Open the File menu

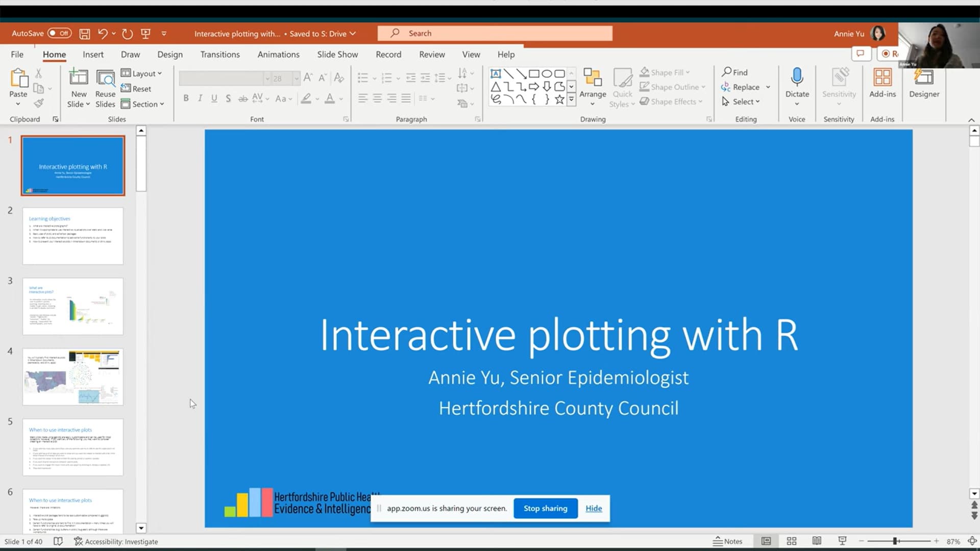pyautogui.click(x=17, y=55)
